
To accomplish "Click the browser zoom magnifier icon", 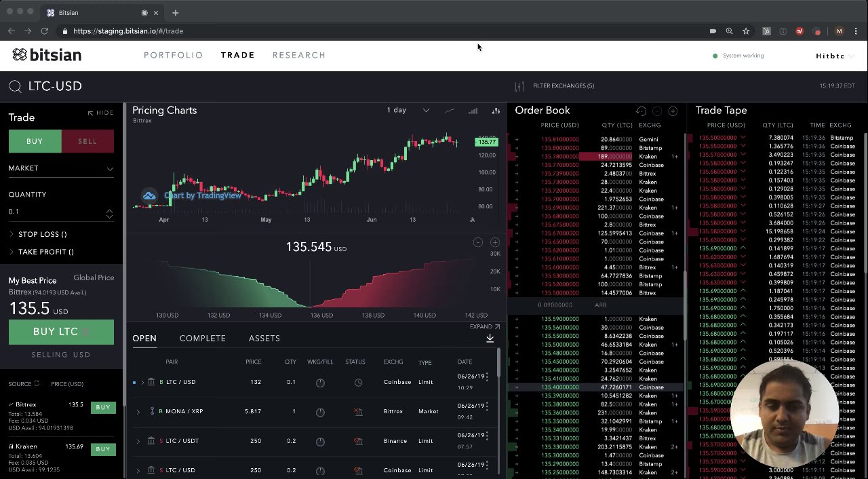I will tap(729, 31).
